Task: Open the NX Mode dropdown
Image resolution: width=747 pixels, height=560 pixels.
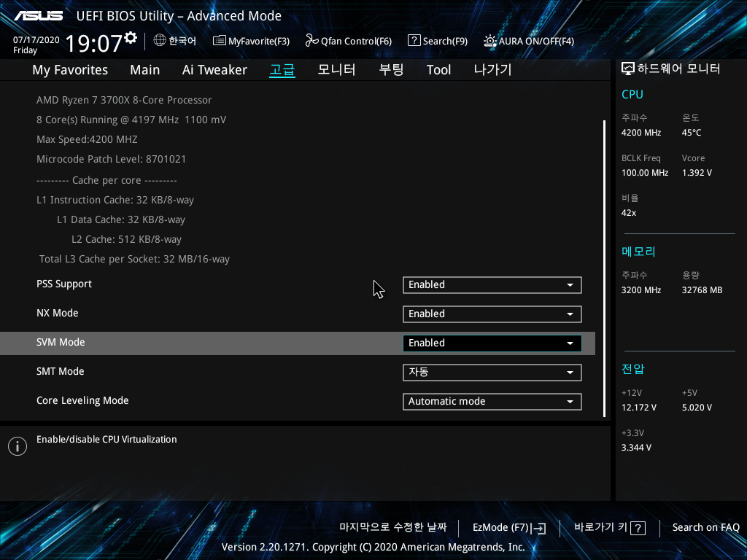Action: click(x=492, y=314)
